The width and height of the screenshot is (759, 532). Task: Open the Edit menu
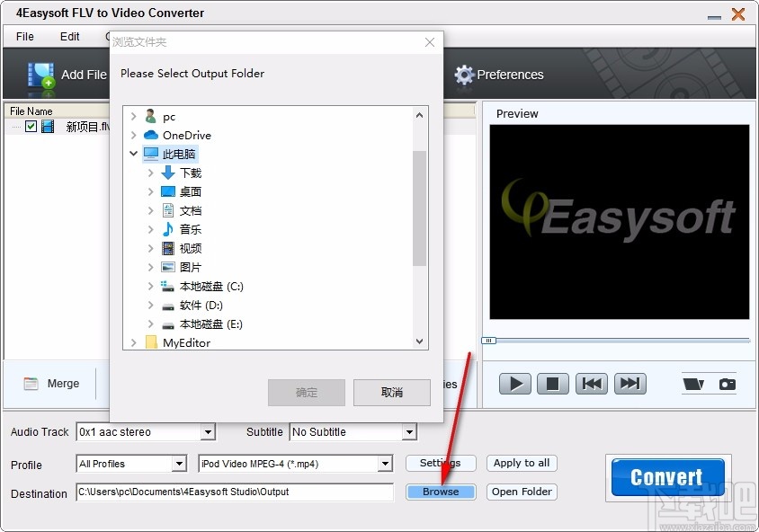pos(69,37)
